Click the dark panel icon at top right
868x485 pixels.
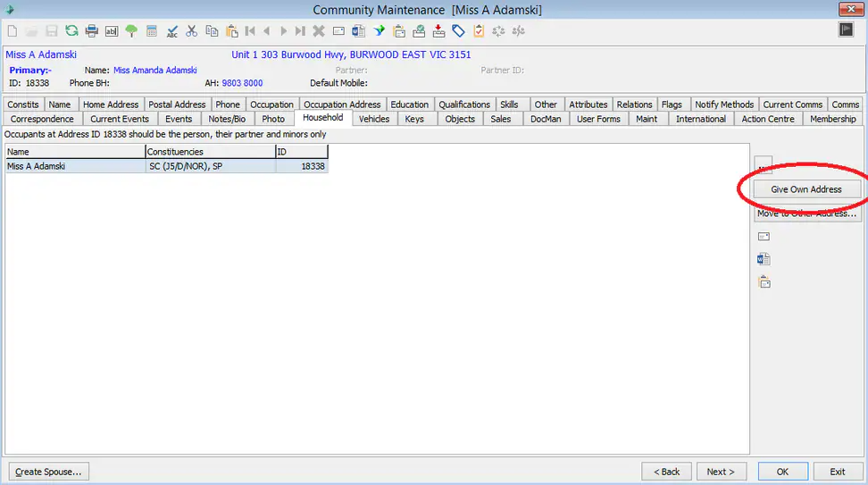[846, 29]
